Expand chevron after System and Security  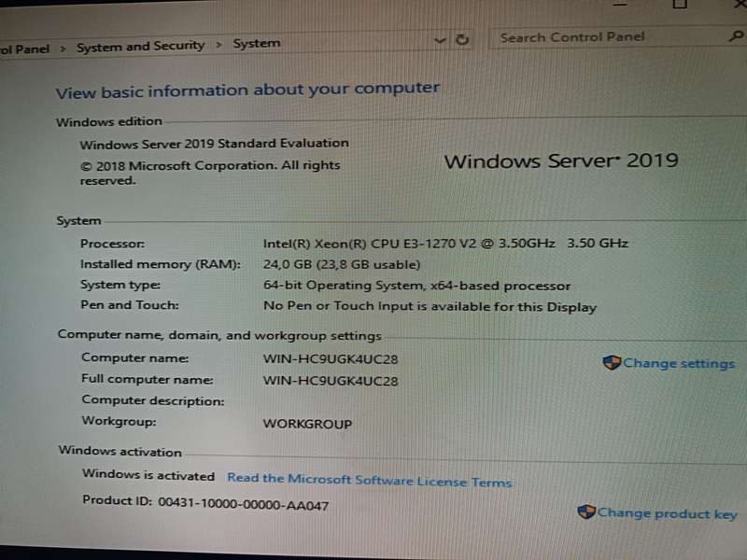(218, 45)
